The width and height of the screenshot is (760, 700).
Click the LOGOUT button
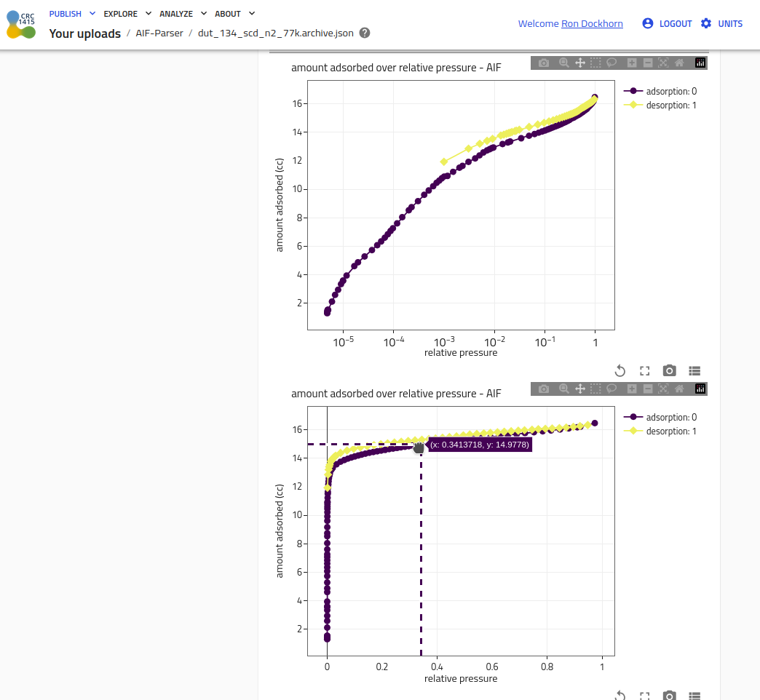coord(667,24)
